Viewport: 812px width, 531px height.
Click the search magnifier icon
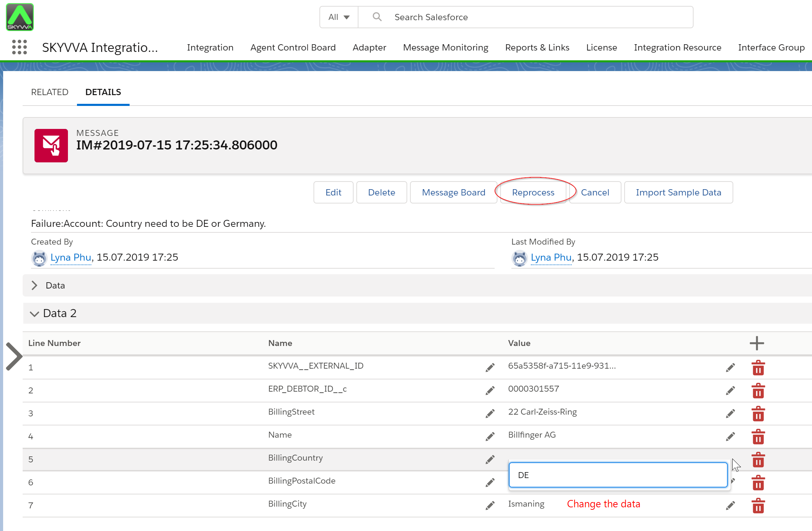(x=377, y=17)
